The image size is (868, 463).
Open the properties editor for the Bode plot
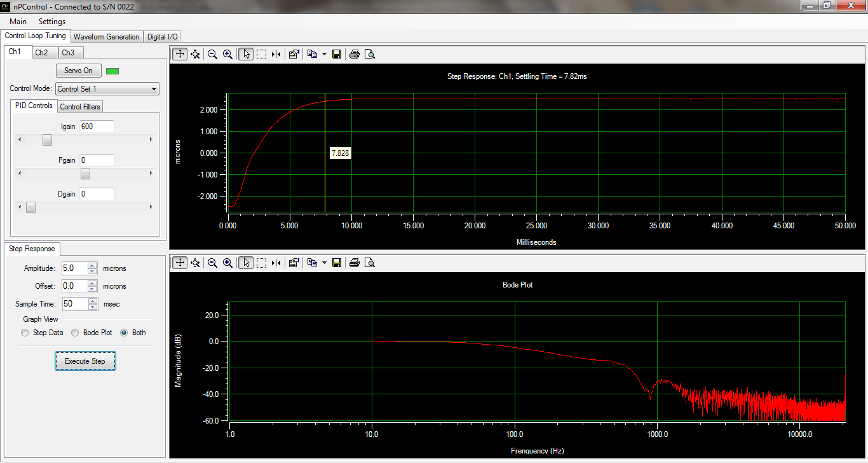pyautogui.click(x=294, y=262)
